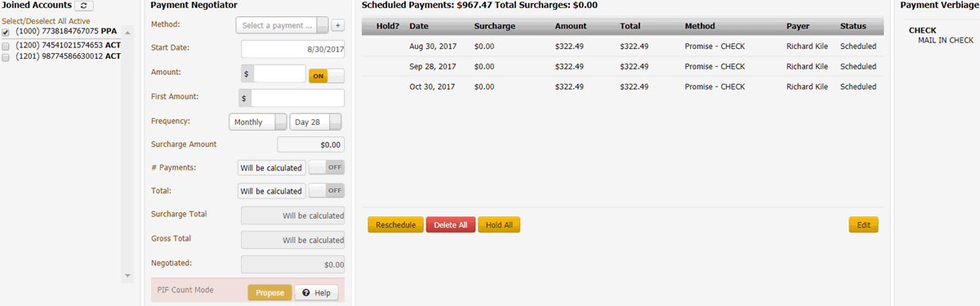Open the payment Method dropdown
The height and width of the screenshot is (306, 980).
click(283, 25)
